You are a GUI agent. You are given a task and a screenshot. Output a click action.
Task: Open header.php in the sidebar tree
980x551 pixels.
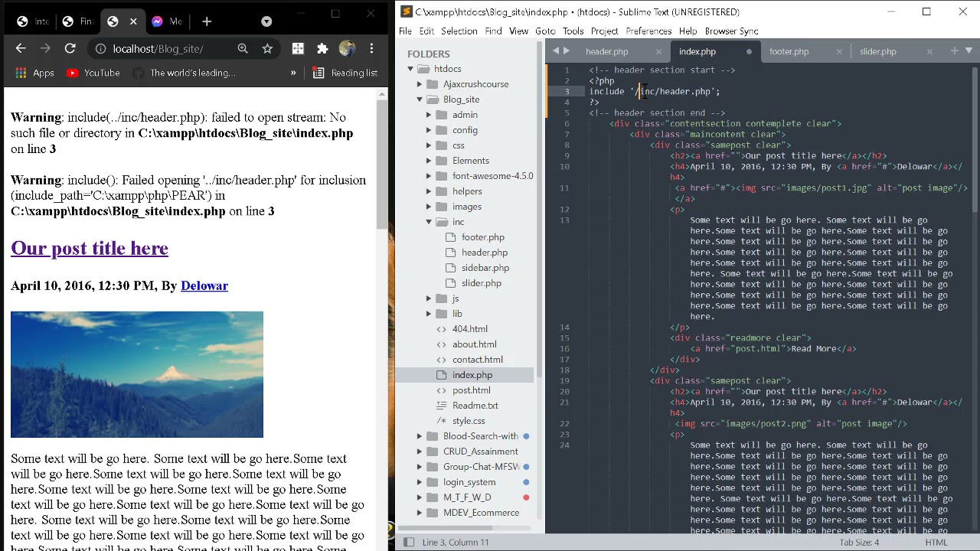(x=484, y=253)
